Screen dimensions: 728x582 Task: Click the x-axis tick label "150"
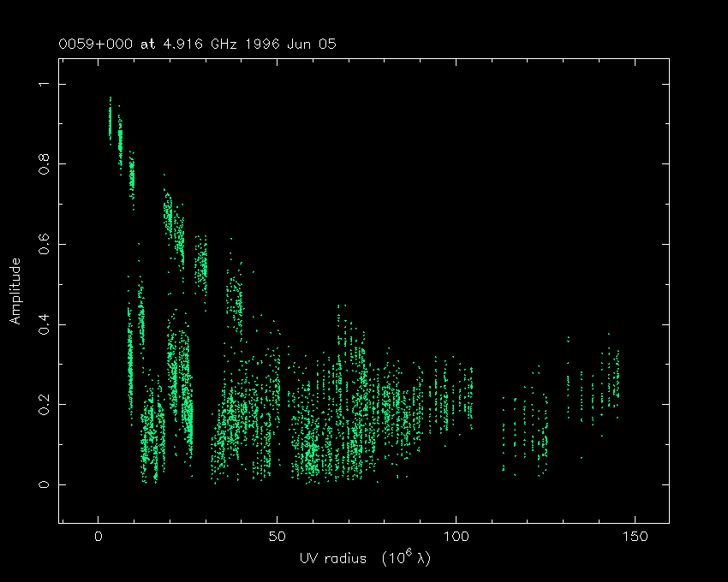(x=635, y=537)
